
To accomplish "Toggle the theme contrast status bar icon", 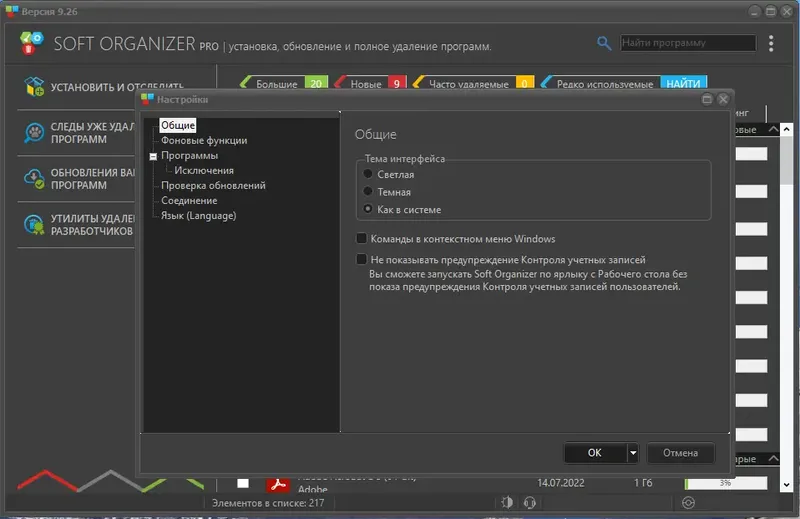I will tap(507, 503).
